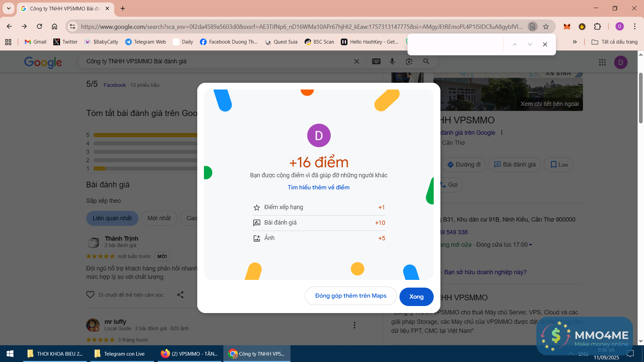Open the browser extensions puzzle icon
Image resolution: width=644 pixels, height=362 pixels.
[597, 26]
